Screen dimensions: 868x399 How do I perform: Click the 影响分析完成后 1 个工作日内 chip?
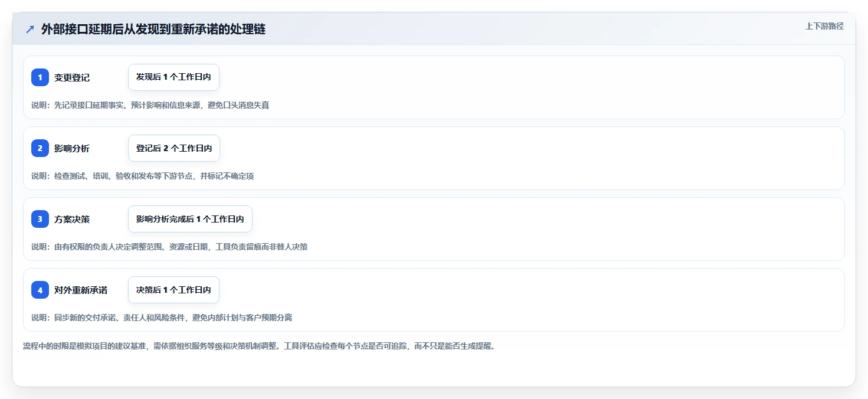[x=190, y=219]
